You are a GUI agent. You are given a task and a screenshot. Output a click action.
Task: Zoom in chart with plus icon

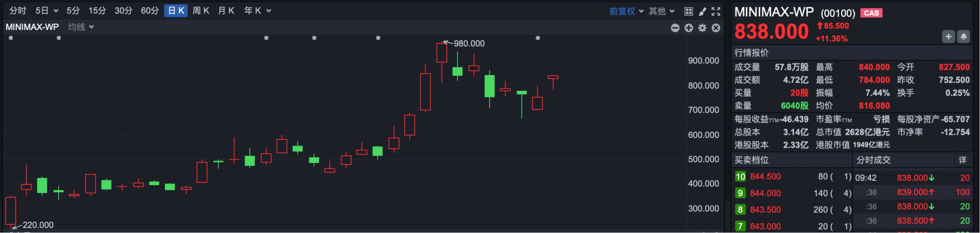(x=689, y=28)
